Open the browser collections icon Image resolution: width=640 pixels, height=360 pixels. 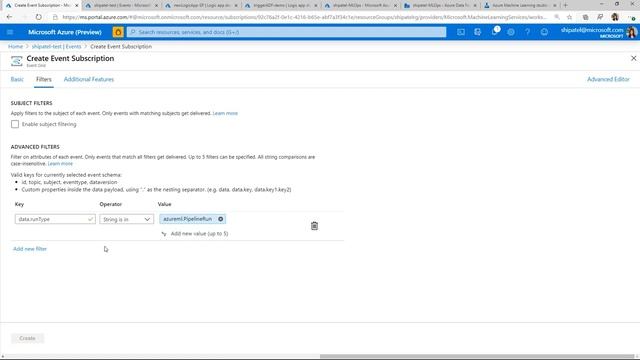(585, 17)
